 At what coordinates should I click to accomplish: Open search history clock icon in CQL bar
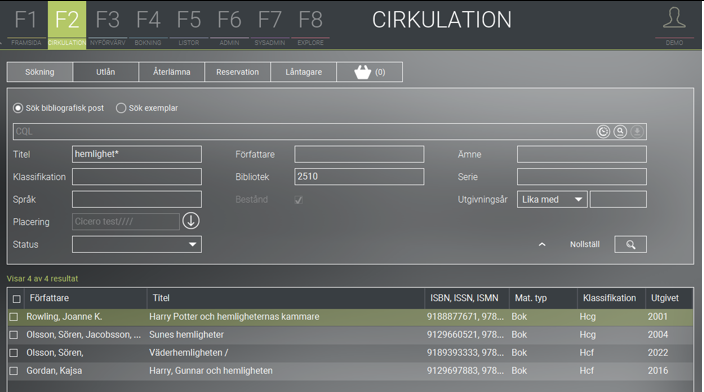point(603,132)
